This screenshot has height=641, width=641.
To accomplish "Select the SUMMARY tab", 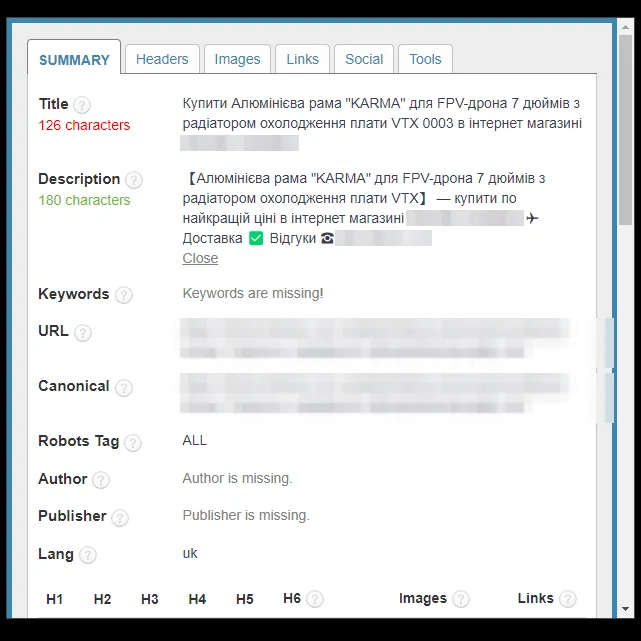I will tap(74, 60).
